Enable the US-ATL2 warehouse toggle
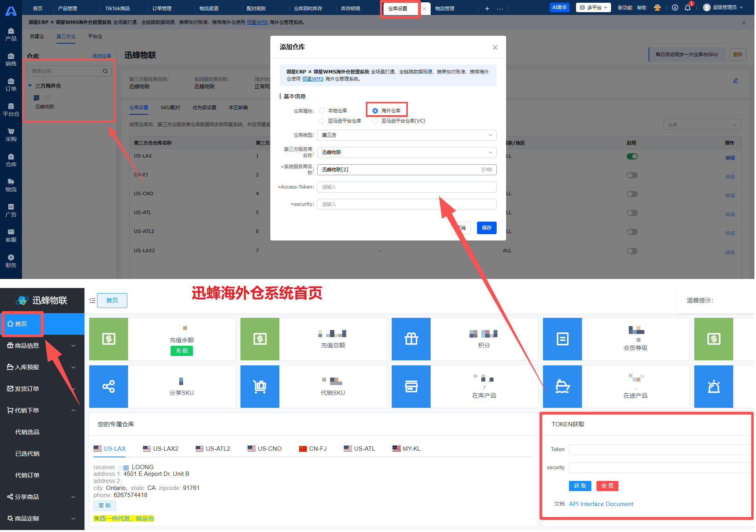The width and height of the screenshot is (756, 532). [x=632, y=232]
